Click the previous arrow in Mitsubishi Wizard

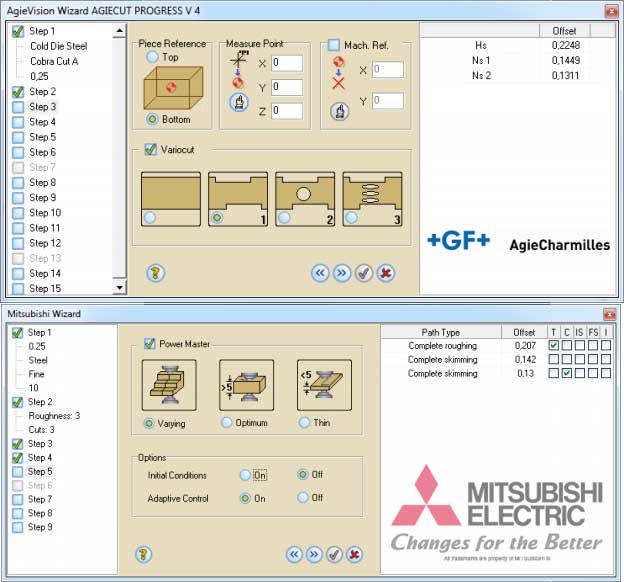[294, 554]
